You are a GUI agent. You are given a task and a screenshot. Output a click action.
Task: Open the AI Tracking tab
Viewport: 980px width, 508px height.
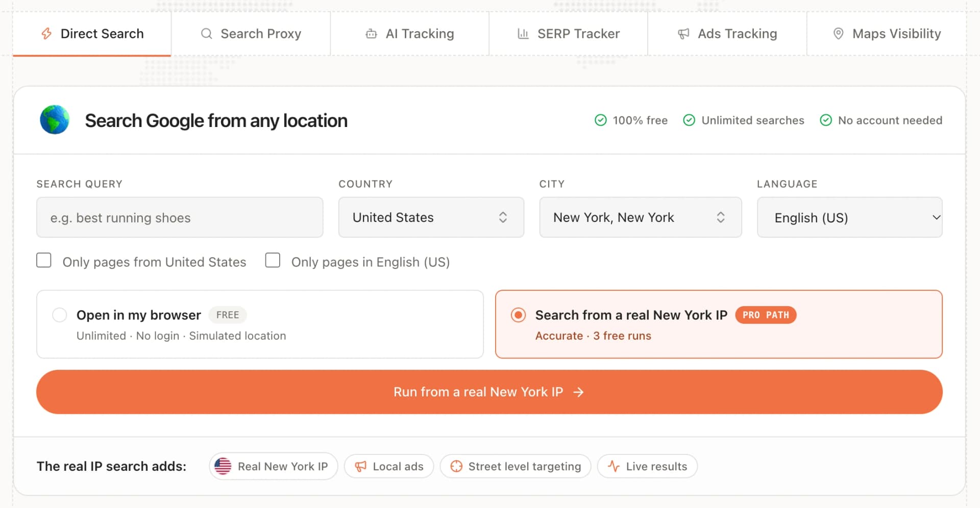[410, 34]
